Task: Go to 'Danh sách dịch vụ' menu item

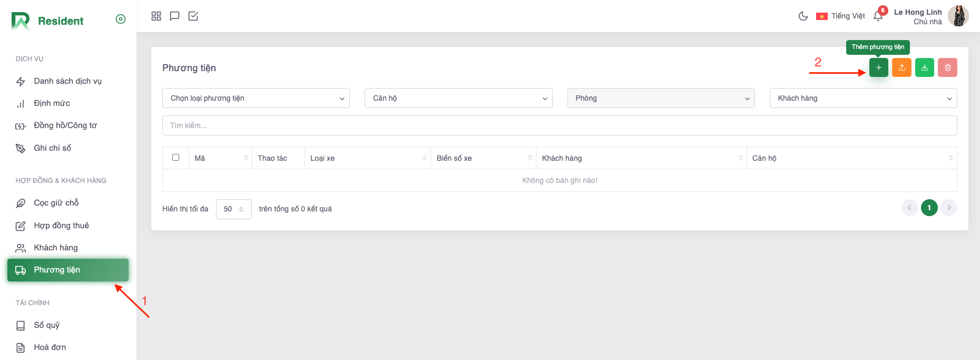Action: [67, 81]
